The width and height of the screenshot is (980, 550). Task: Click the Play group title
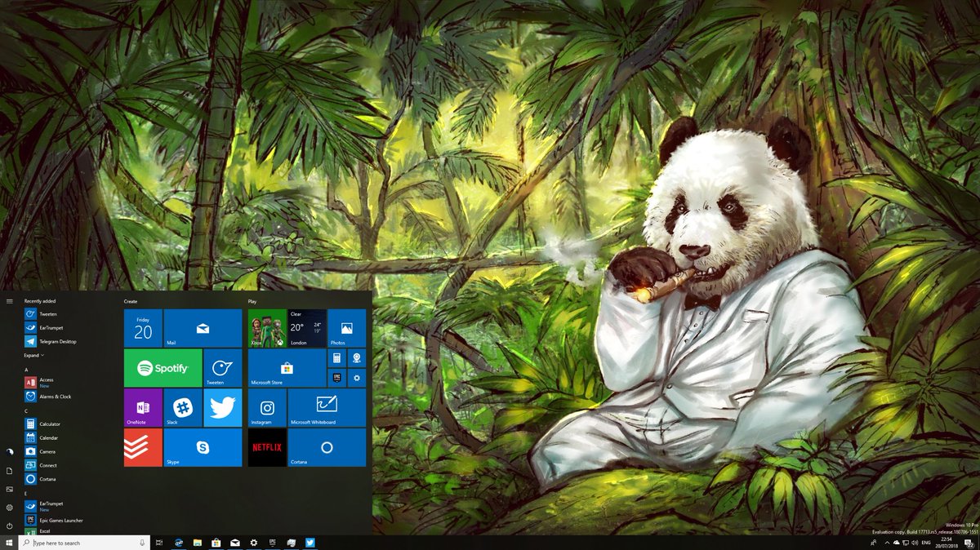coord(252,301)
